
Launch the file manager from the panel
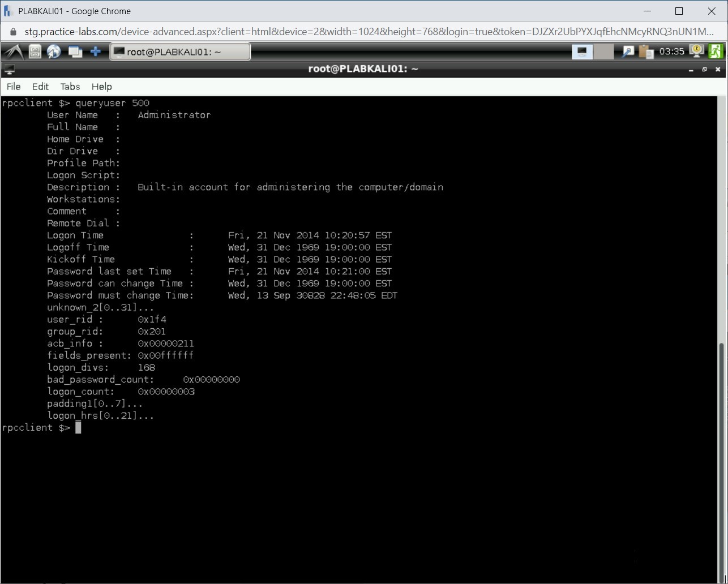point(35,52)
